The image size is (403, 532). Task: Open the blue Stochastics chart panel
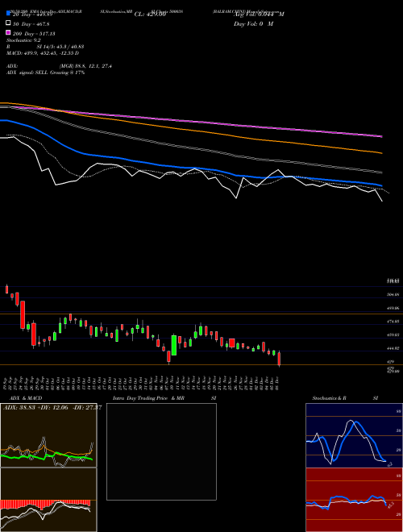[x=354, y=435]
